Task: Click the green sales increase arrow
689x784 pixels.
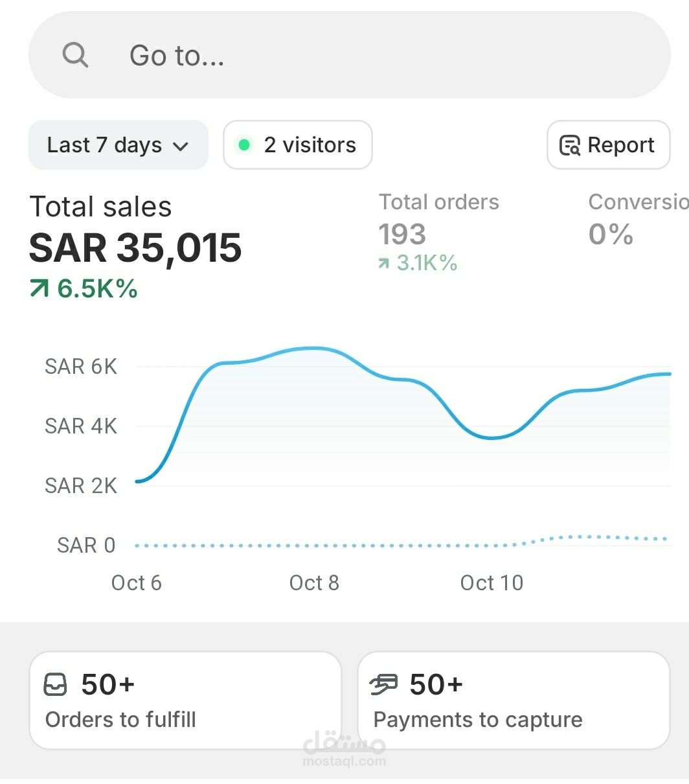Action: [x=40, y=289]
